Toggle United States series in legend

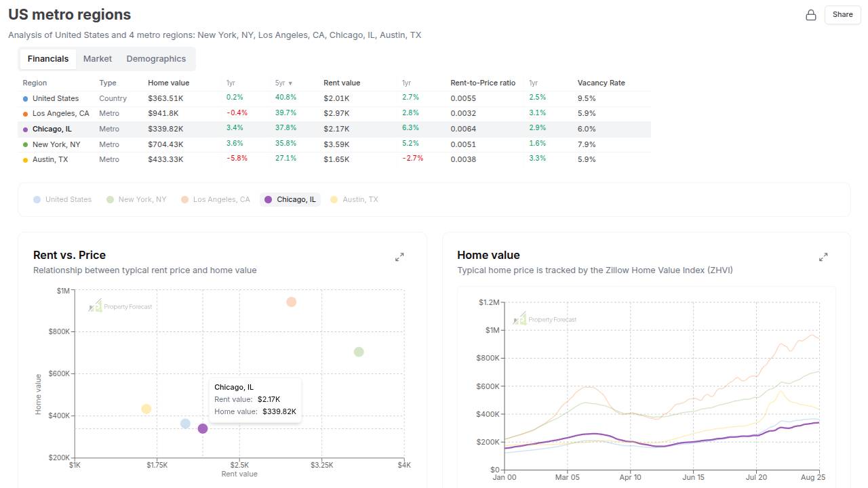62,199
